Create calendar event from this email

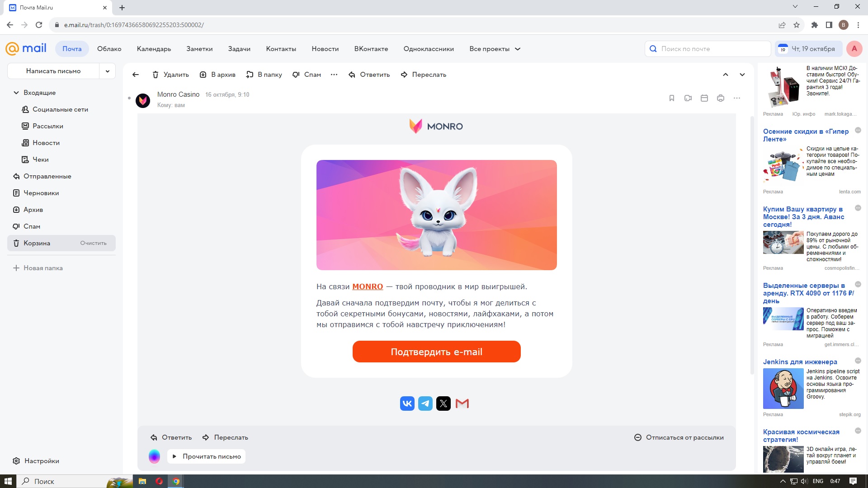click(x=704, y=98)
